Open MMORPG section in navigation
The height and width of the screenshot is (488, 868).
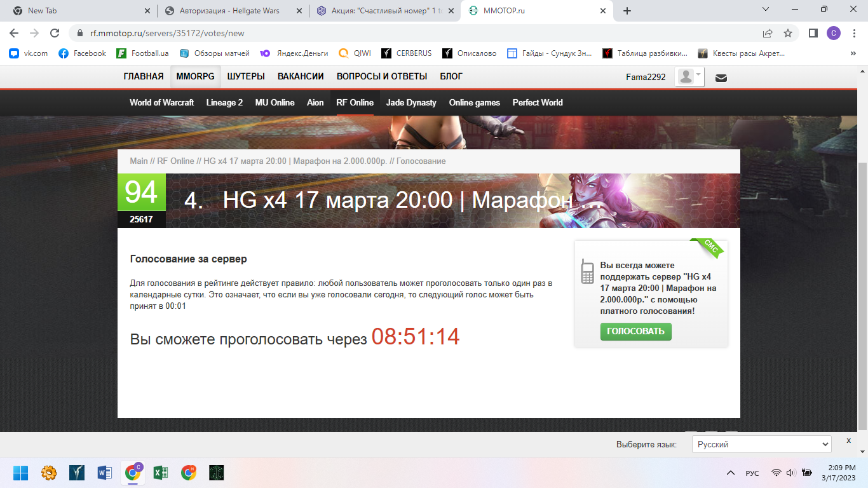point(196,76)
